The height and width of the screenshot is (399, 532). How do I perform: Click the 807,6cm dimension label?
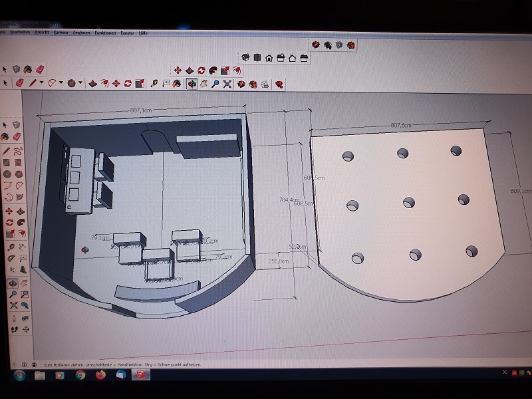click(x=400, y=125)
